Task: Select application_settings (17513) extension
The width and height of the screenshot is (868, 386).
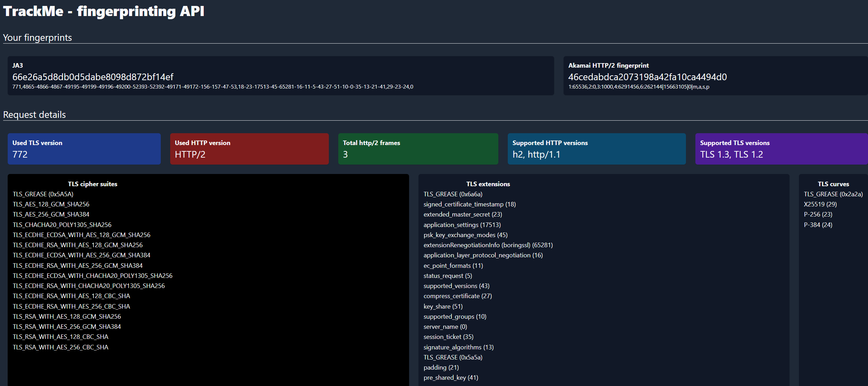Action: (462, 225)
